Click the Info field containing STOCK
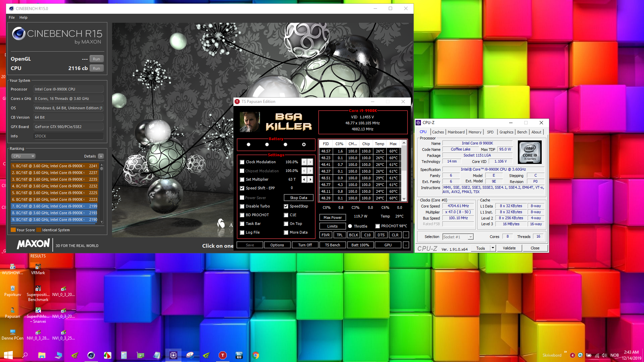This screenshot has height=362, width=644. coord(68,136)
